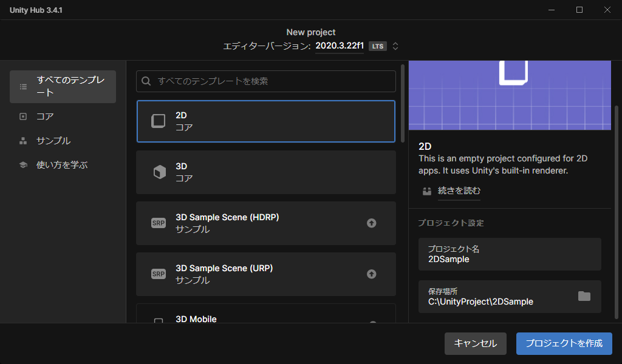The image size is (622, 364).
Task: Select the コア category
Action: (63, 116)
